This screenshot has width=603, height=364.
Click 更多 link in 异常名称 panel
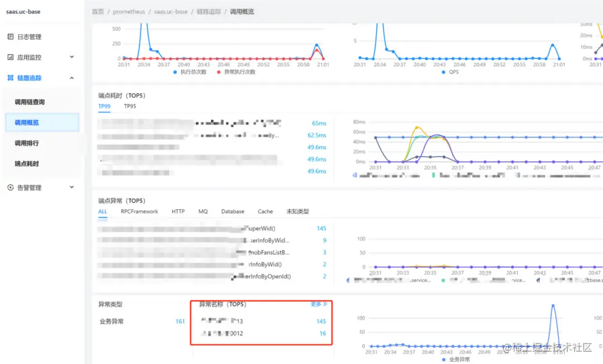[x=319, y=304]
